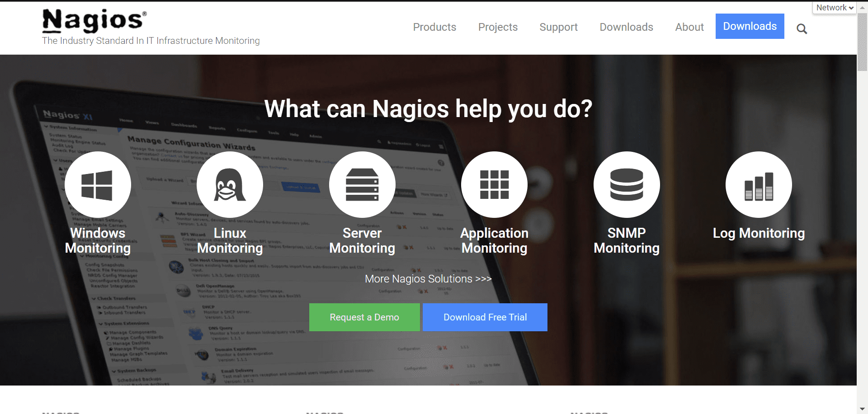
Task: Open the Projects menu item
Action: pos(498,27)
